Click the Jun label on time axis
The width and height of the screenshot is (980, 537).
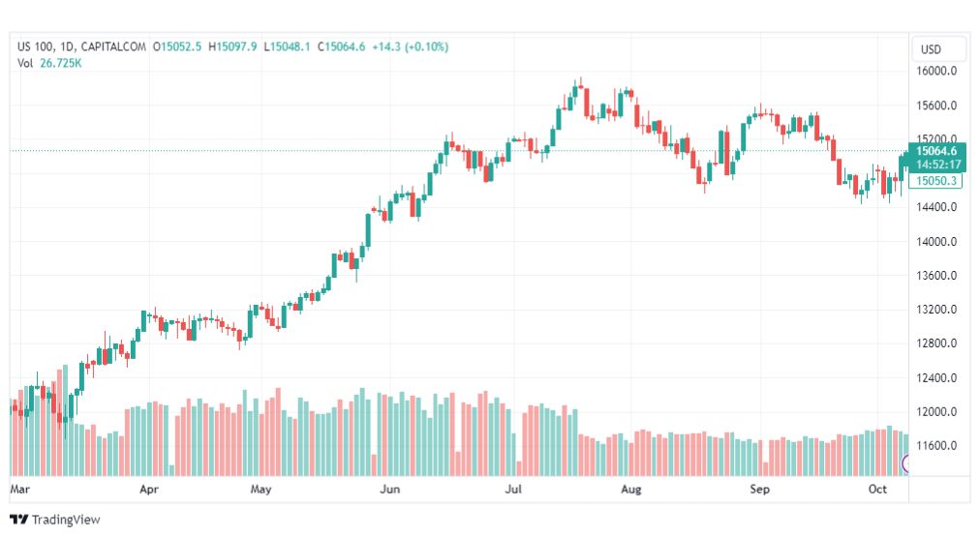click(389, 489)
